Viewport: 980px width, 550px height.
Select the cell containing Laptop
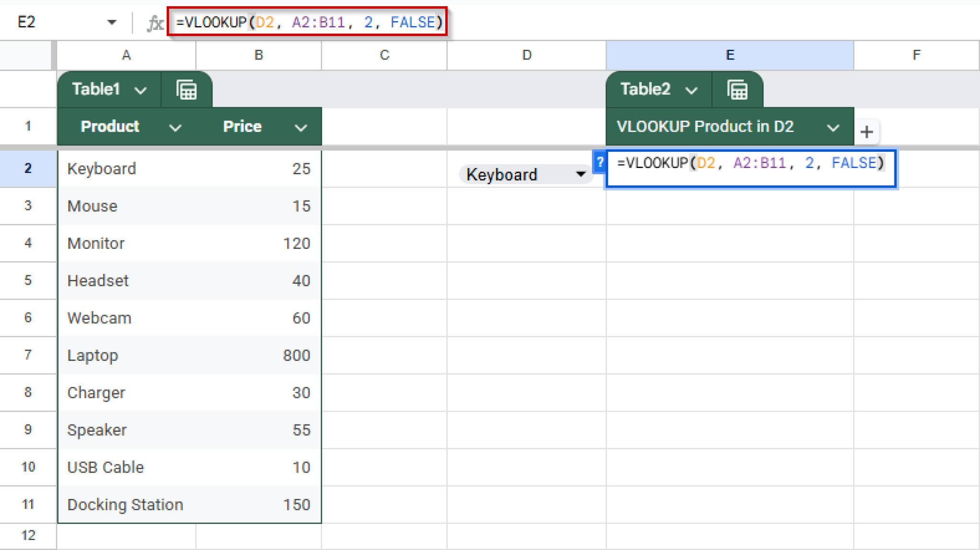click(x=126, y=355)
